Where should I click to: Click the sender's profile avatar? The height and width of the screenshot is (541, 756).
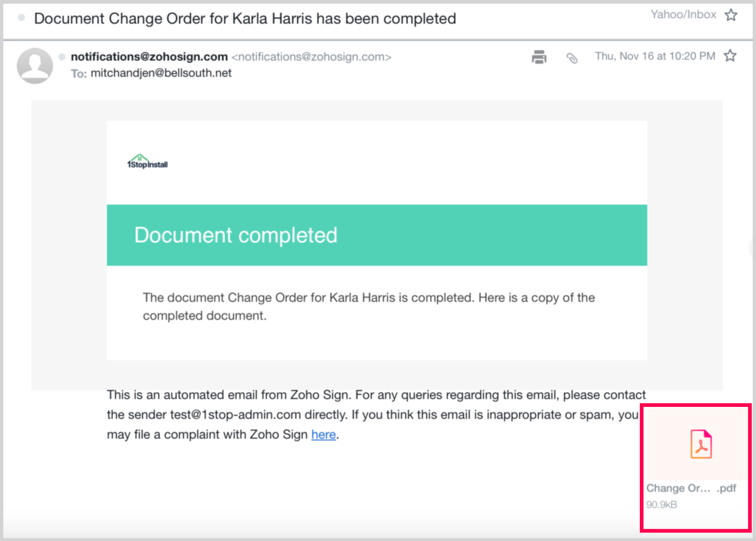(35, 66)
